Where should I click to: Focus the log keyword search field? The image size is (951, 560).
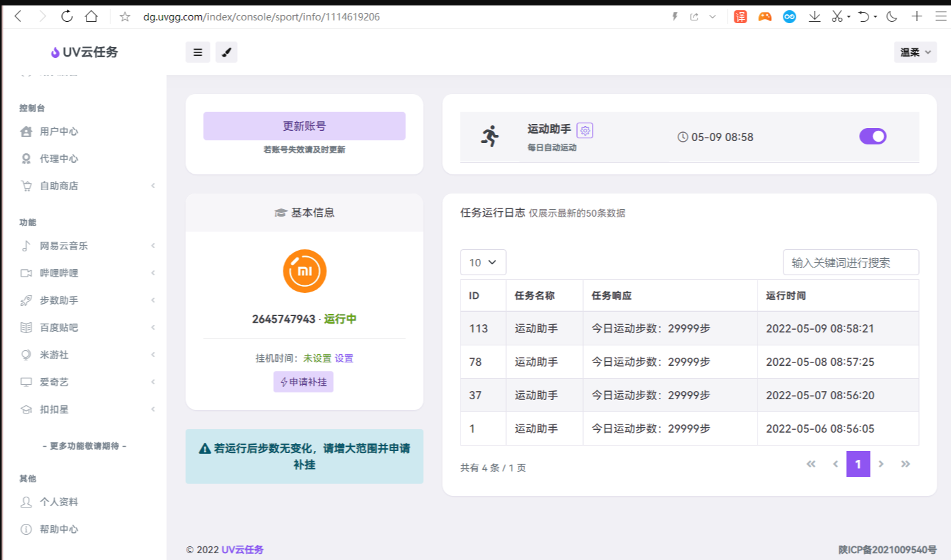click(x=850, y=262)
